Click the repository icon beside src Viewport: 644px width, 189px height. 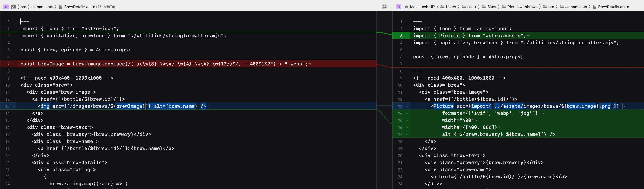point(13,7)
